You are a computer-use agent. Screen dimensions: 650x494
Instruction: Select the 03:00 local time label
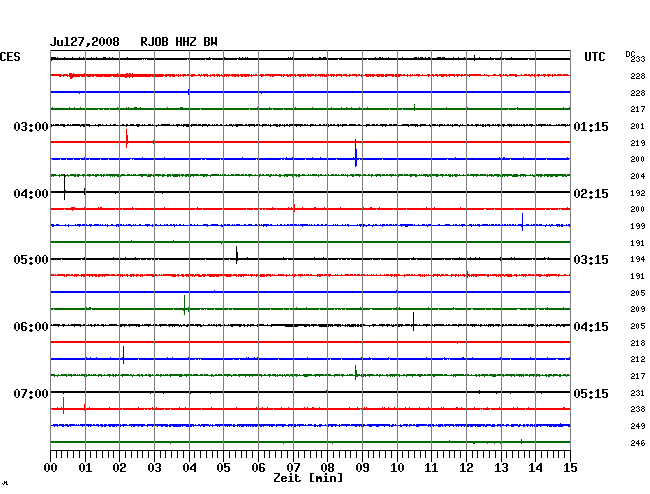[x=31, y=126]
